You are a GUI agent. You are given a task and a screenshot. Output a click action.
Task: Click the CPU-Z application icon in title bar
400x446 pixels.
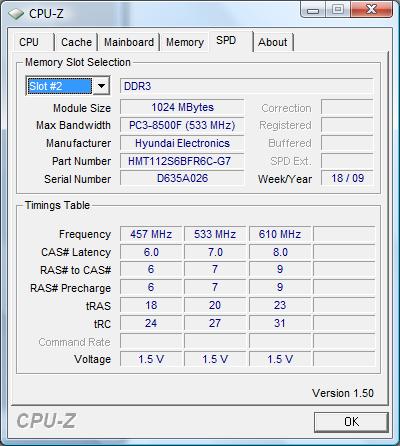pos(16,14)
